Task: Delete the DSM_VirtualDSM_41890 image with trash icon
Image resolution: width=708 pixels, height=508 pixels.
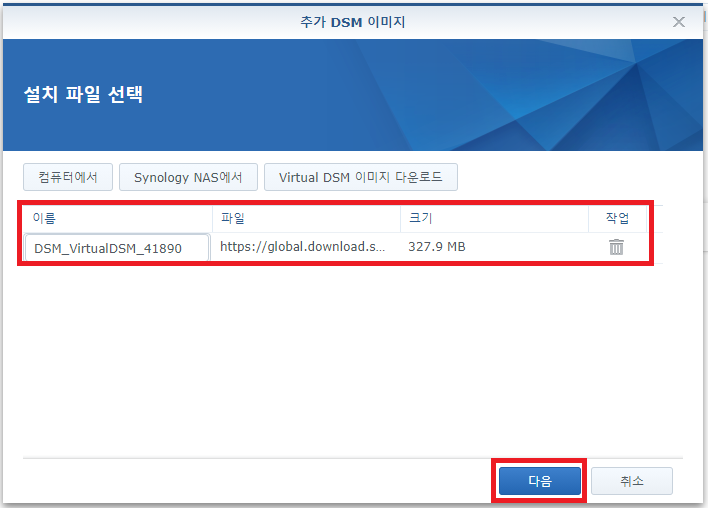Action: 616,247
